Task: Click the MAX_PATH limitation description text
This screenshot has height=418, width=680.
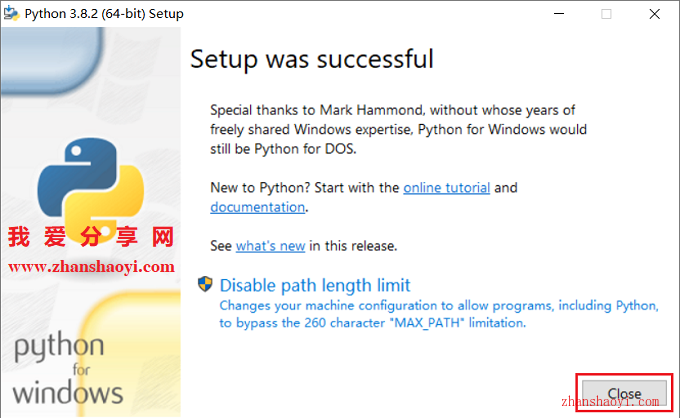Action: [x=439, y=314]
